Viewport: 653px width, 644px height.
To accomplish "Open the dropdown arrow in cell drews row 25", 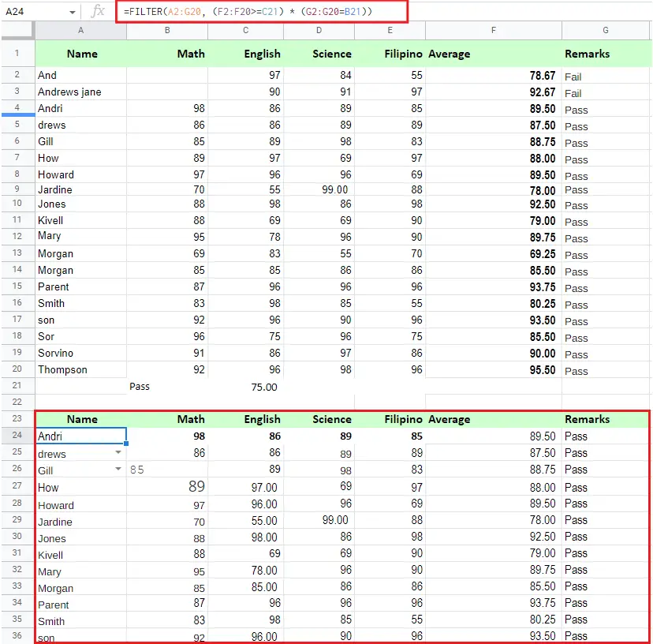I will coord(118,453).
